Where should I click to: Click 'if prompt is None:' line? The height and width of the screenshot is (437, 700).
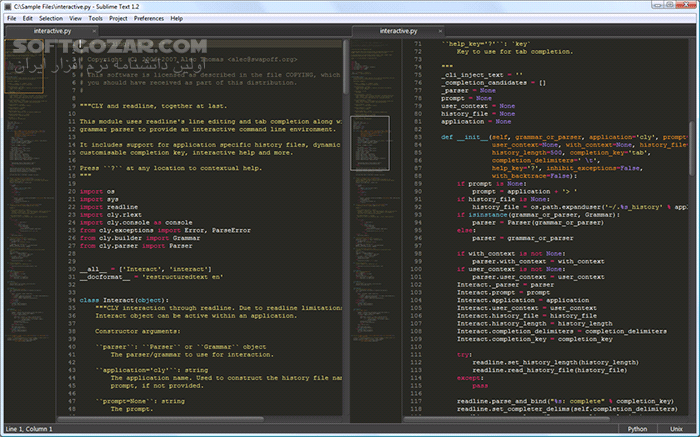(492, 183)
